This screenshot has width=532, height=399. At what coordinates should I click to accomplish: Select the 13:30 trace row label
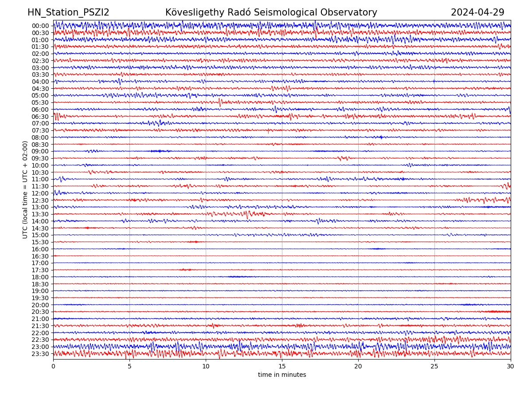pos(40,214)
